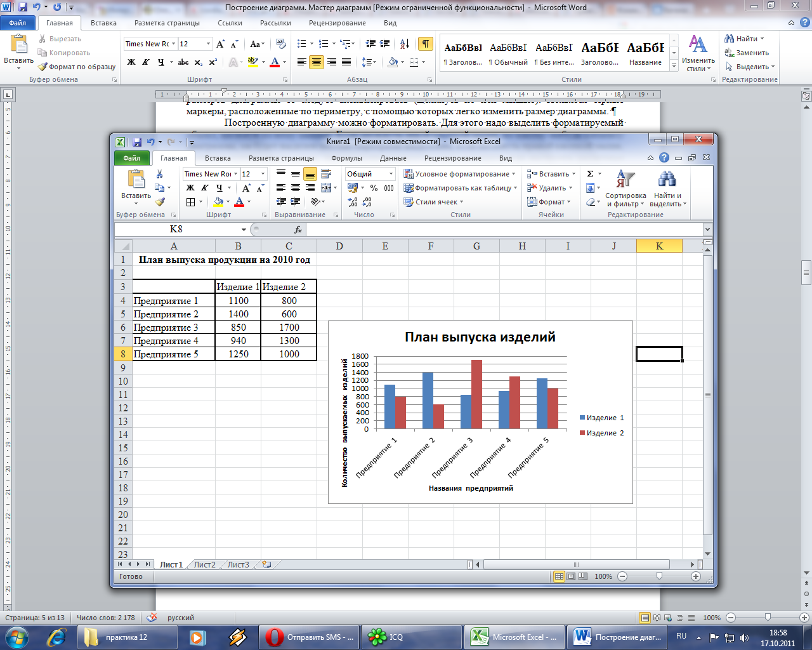The image size is (812, 650).
Task: Open Word Рассылки tab
Action: 275,23
